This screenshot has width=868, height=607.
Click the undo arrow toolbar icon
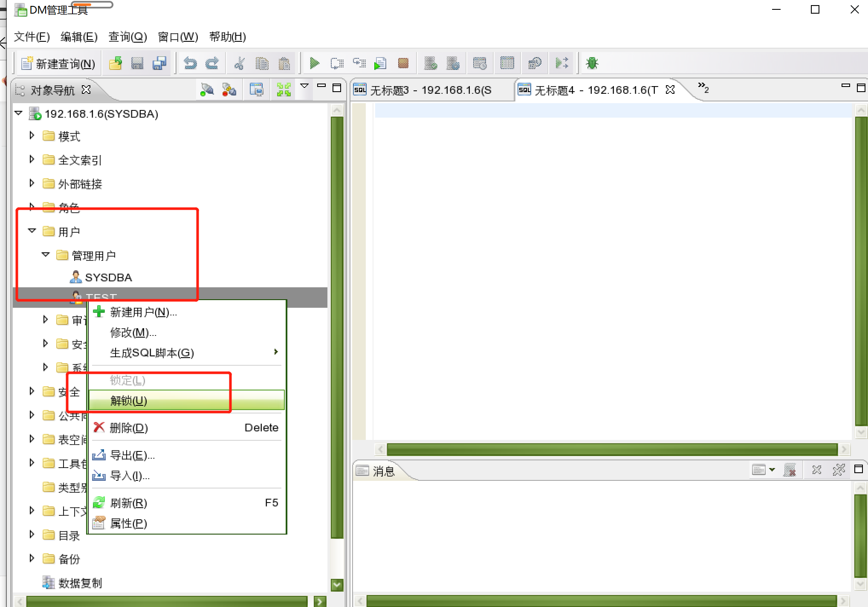[190, 64]
